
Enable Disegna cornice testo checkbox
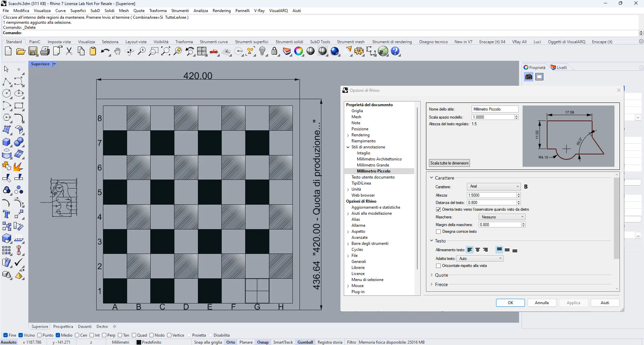tap(438, 231)
